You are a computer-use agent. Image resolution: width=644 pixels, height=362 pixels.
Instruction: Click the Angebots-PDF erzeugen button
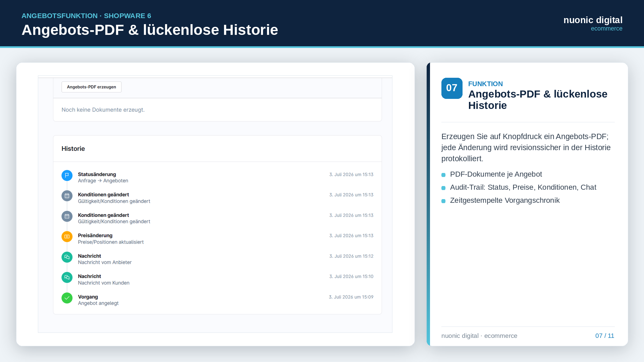click(x=91, y=87)
